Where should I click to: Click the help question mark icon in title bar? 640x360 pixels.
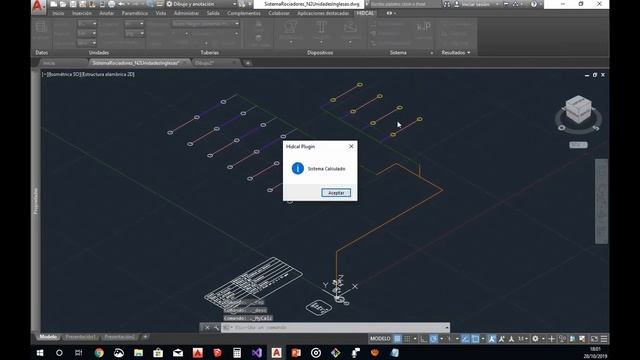tap(534, 4)
